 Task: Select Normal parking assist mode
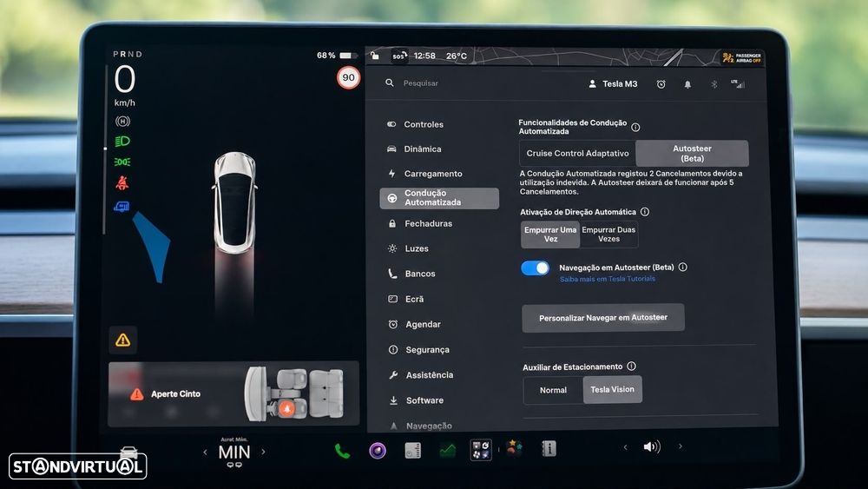pyautogui.click(x=553, y=391)
